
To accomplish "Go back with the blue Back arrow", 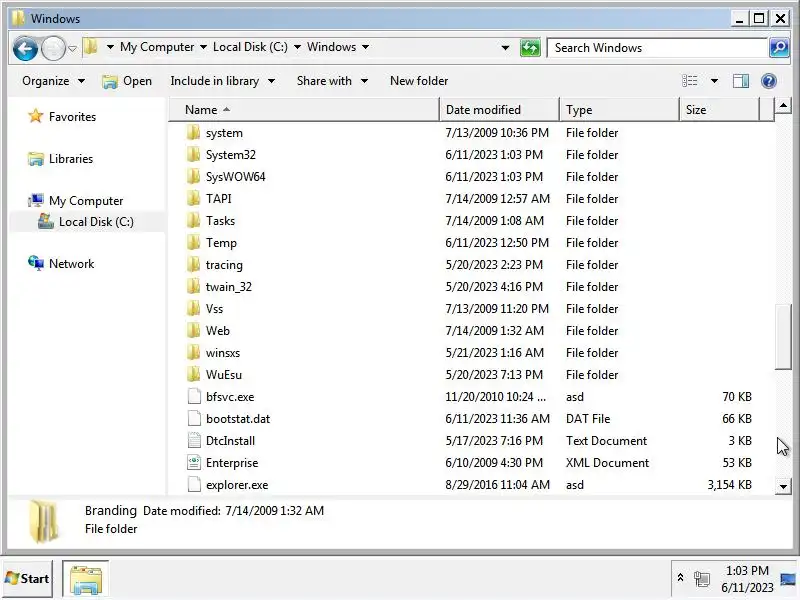I will point(25,48).
